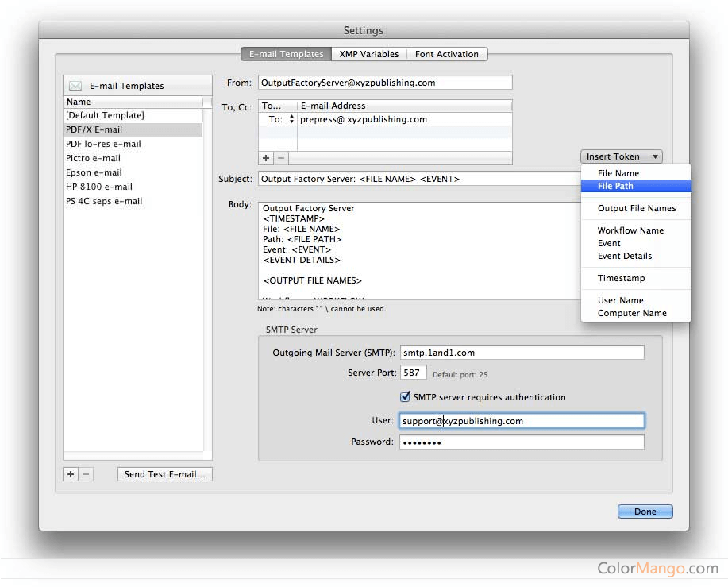Click the envelope E-mail Templates icon

(x=75, y=86)
